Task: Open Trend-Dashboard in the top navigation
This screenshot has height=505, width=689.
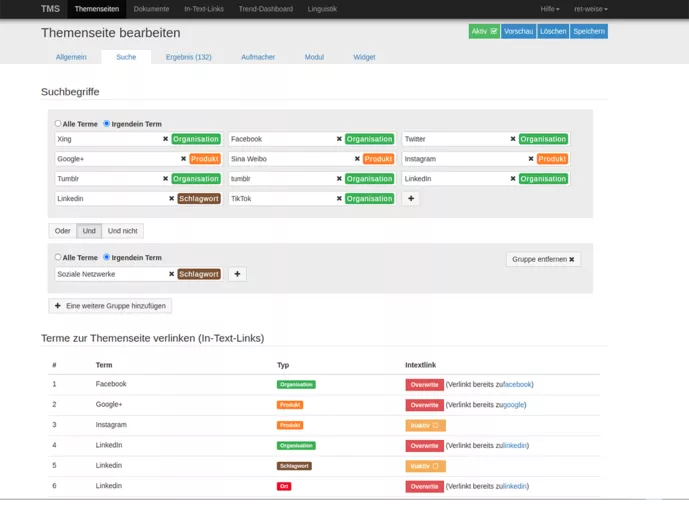Action: point(266,9)
